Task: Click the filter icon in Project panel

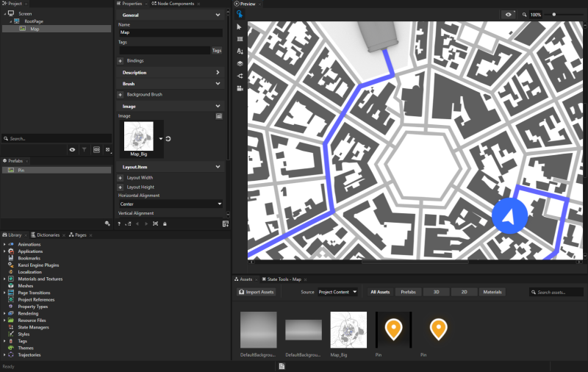Action: tap(84, 149)
